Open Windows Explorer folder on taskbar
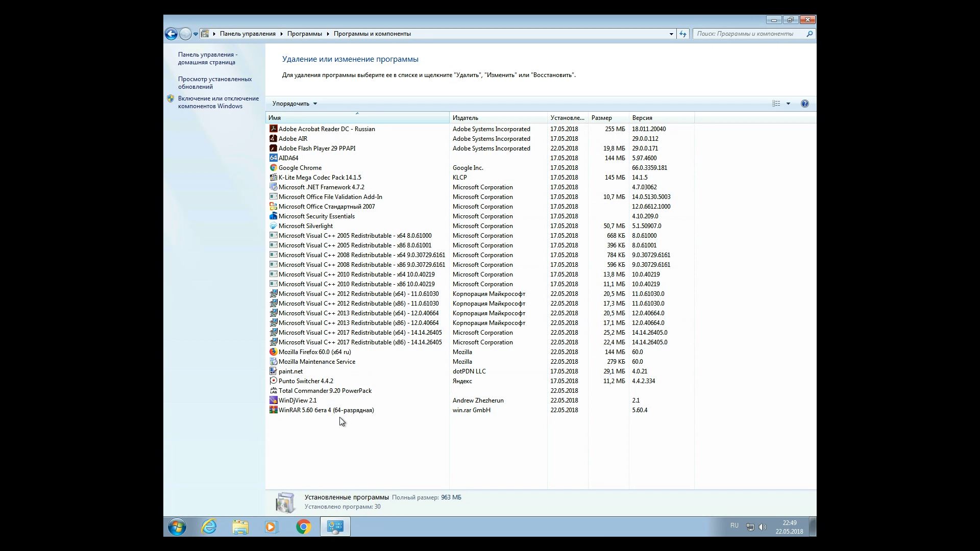This screenshot has width=980, height=551. 240,527
